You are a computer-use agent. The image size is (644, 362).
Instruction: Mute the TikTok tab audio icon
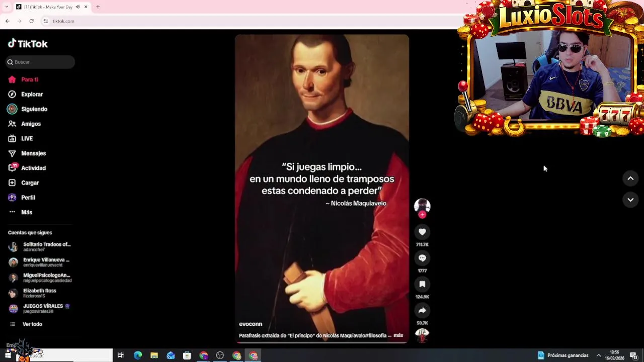(77, 7)
